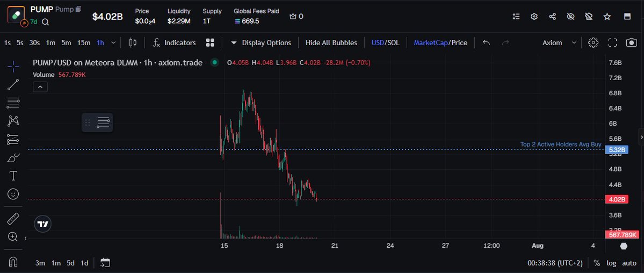This screenshot has width=644, height=273.
Task: Enter fullscreen chart mode
Action: pos(612,42)
